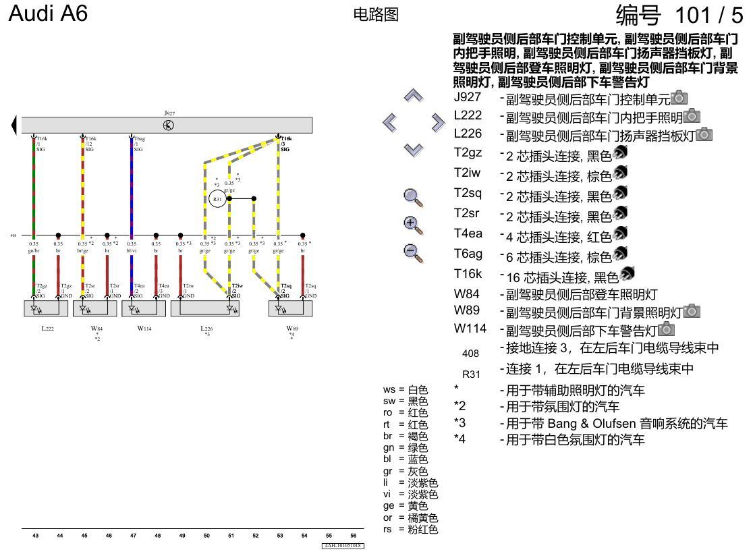Open the camera photo for L226

(x=704, y=134)
